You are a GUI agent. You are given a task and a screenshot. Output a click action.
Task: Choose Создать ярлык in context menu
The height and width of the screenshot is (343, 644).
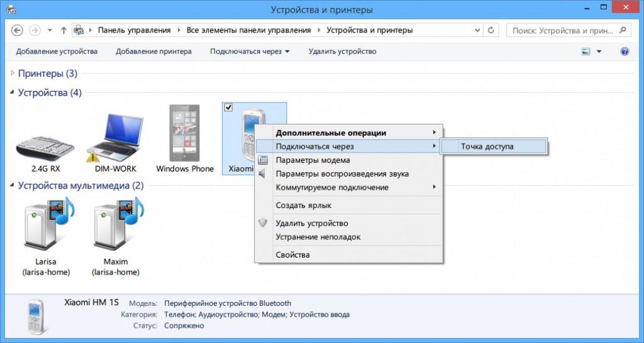[348, 205]
